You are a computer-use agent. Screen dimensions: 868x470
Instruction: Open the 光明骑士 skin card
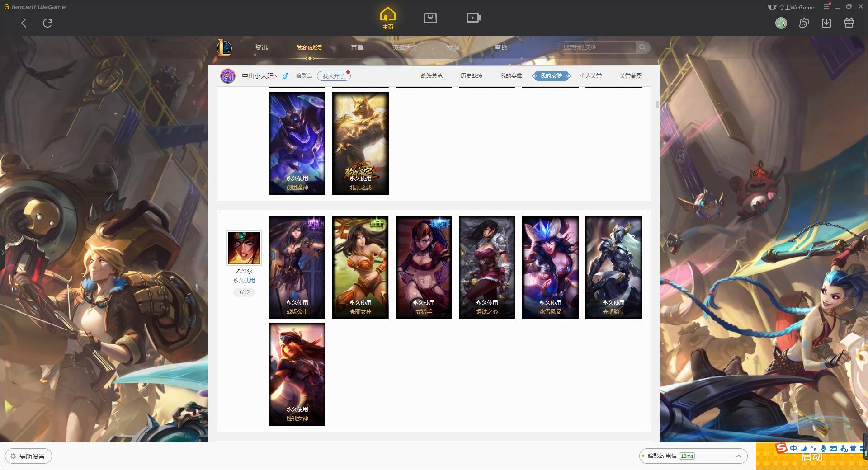coord(613,268)
